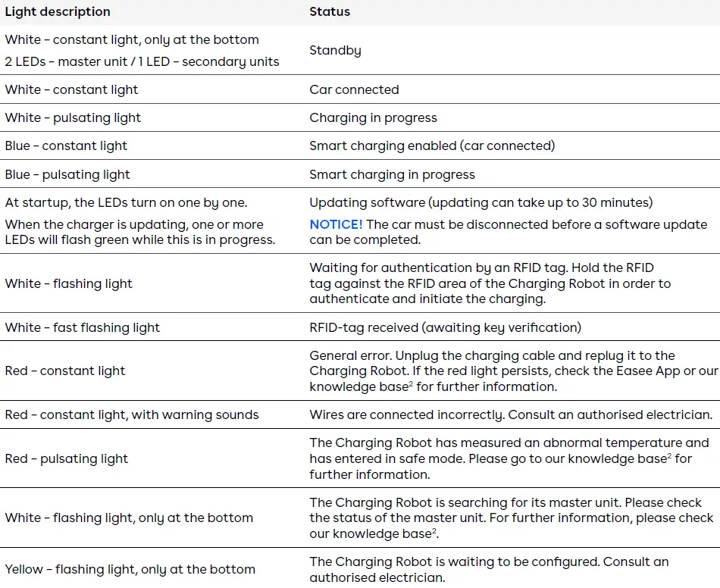This screenshot has width=720, height=588.
Task: Click the "Car connected" status text
Action: click(354, 89)
